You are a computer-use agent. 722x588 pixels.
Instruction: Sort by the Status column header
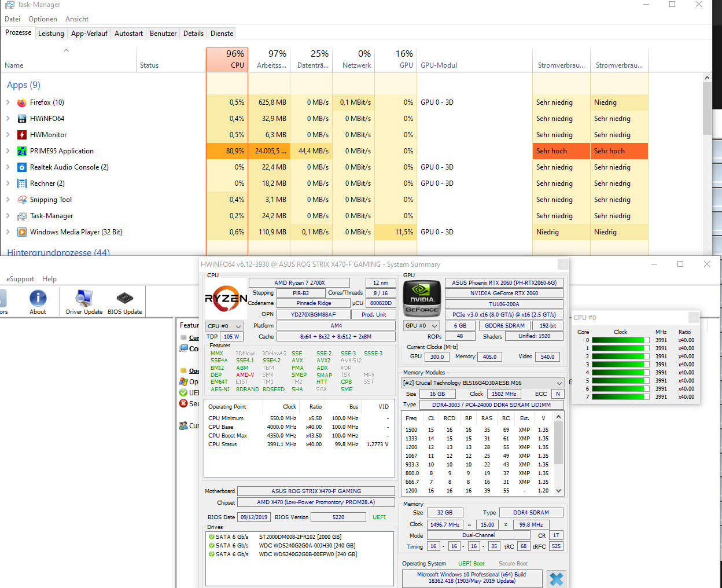171,60
